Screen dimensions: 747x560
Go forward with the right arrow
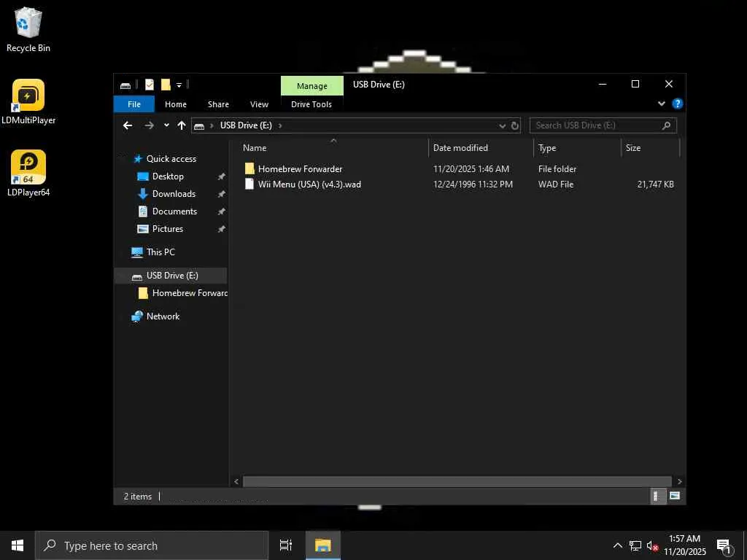pos(150,125)
